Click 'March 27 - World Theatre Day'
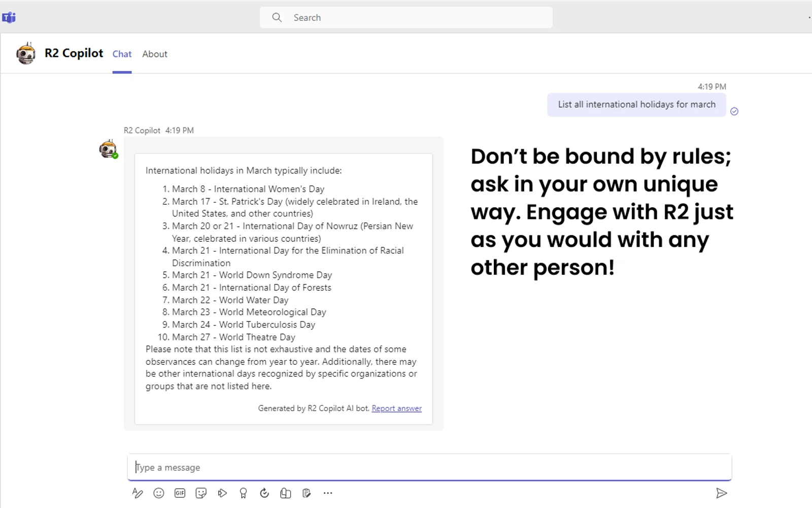Viewport: 812px width, 508px height. [x=233, y=337]
